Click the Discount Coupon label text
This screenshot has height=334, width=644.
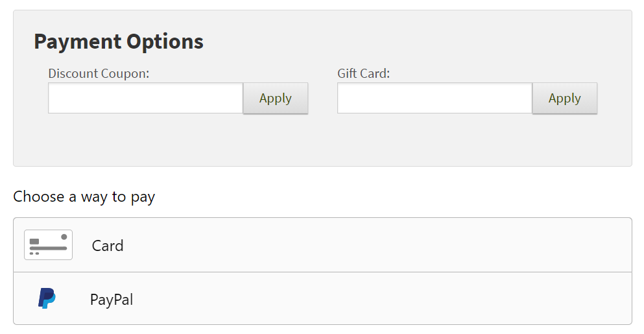pos(99,73)
